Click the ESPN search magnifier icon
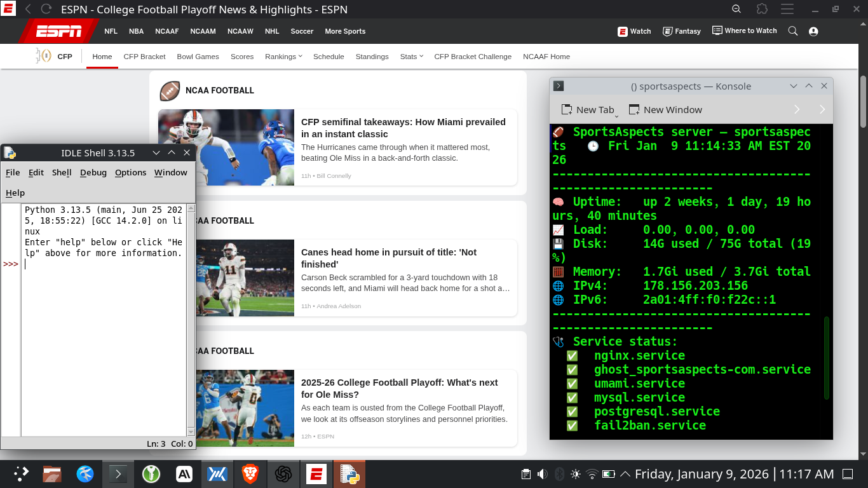Screen dimensions: 868x488 (x=792, y=31)
